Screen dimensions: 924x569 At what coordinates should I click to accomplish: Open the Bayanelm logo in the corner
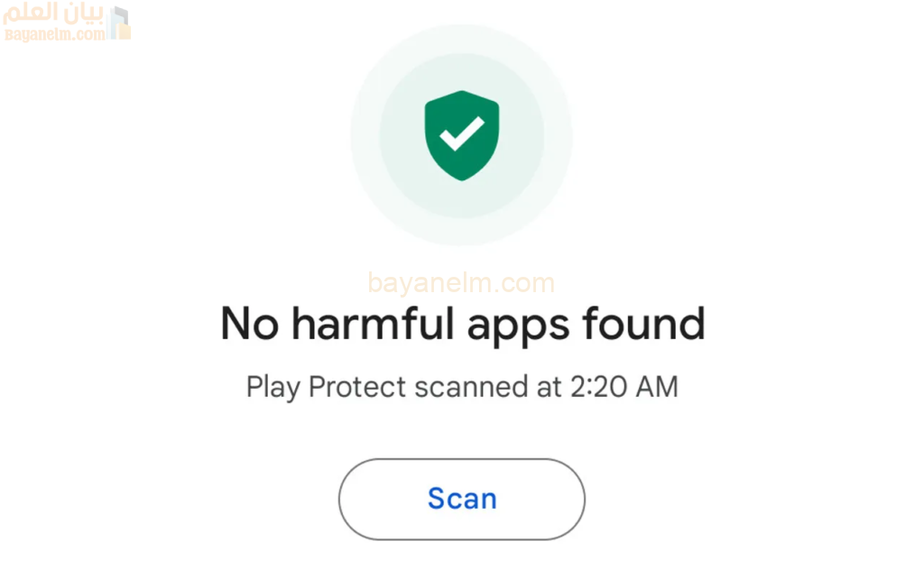[67, 23]
